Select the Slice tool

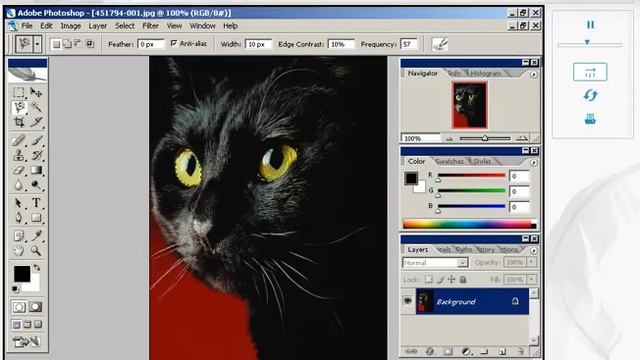click(x=36, y=122)
